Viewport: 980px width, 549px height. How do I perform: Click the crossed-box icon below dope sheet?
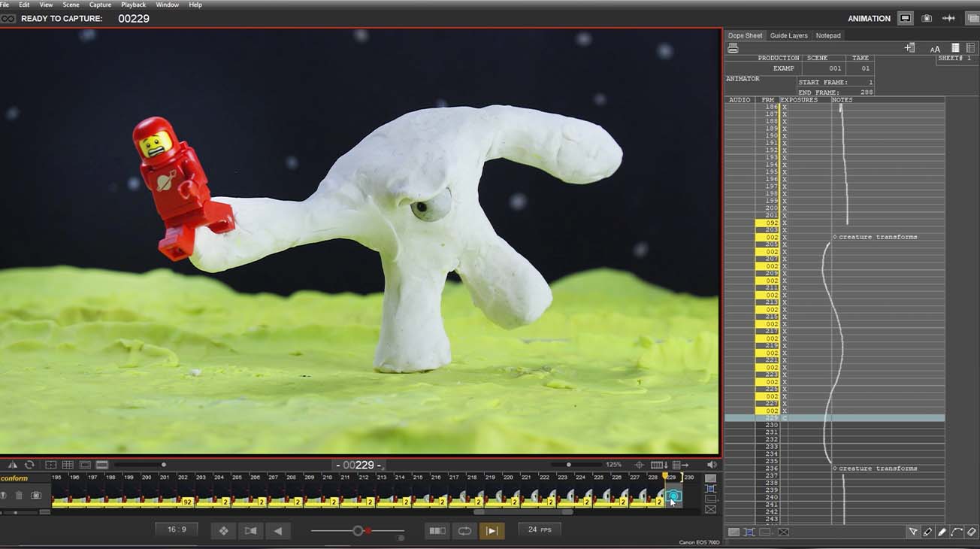click(783, 532)
